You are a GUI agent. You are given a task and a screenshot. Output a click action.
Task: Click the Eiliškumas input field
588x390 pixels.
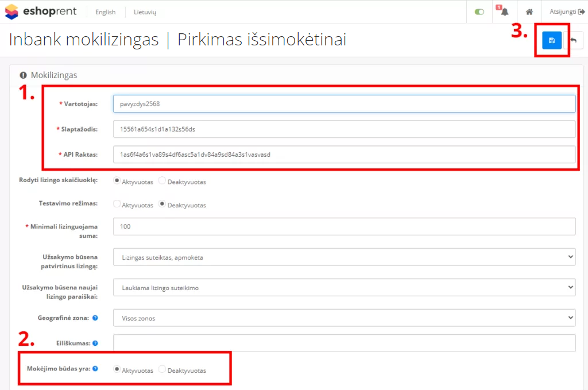pyautogui.click(x=345, y=343)
